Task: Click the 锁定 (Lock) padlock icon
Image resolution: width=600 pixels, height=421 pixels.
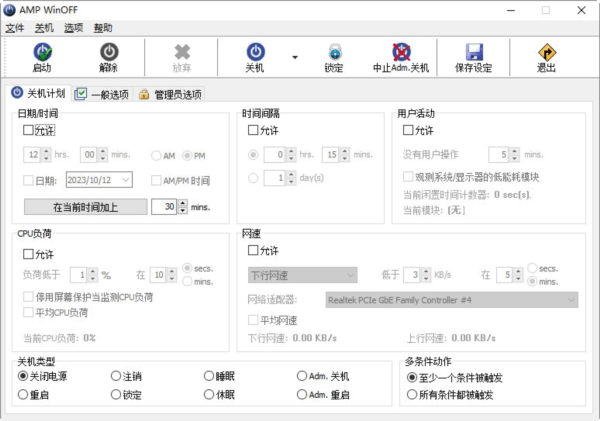Action: [x=333, y=52]
